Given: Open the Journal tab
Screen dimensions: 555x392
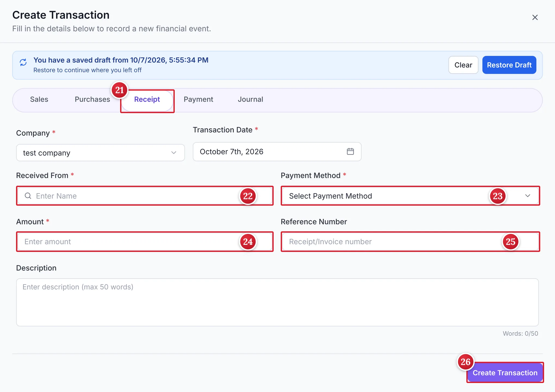Looking at the screenshot, I should coord(250,99).
